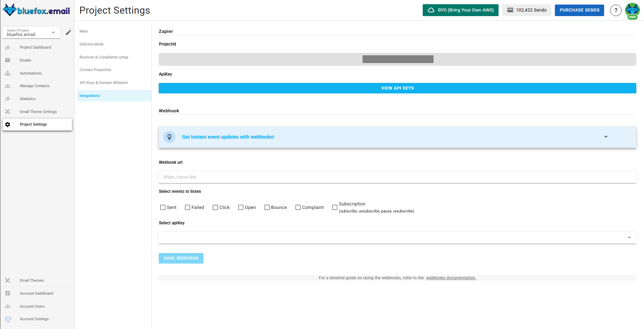This screenshot has height=329, width=644.
Task: Open Automations via its sidebar icon
Action: [8, 73]
